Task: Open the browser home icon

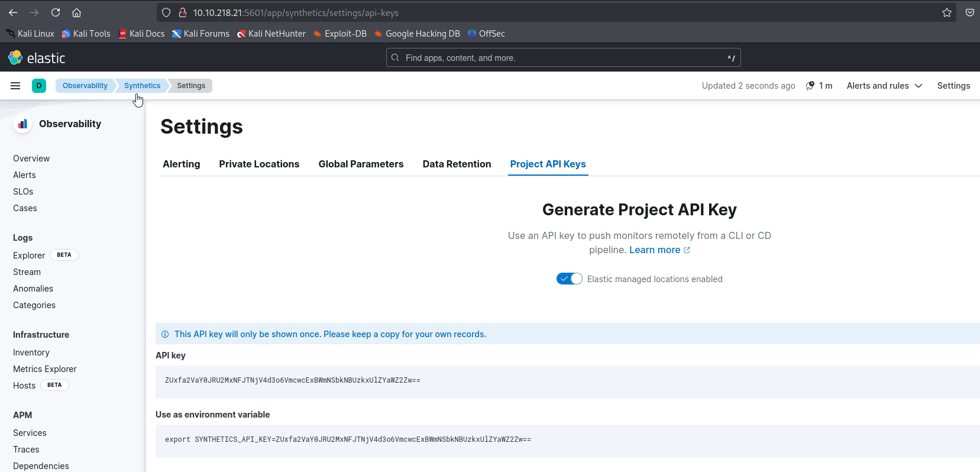Action: 76,12
